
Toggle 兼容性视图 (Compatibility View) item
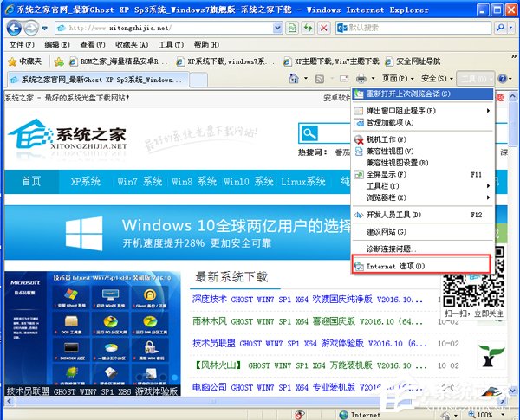(x=391, y=151)
